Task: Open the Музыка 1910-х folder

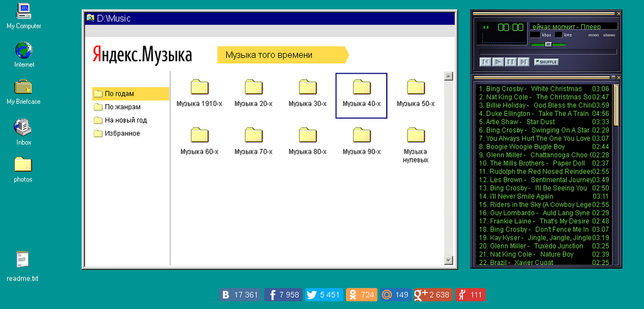Action: click(x=199, y=93)
